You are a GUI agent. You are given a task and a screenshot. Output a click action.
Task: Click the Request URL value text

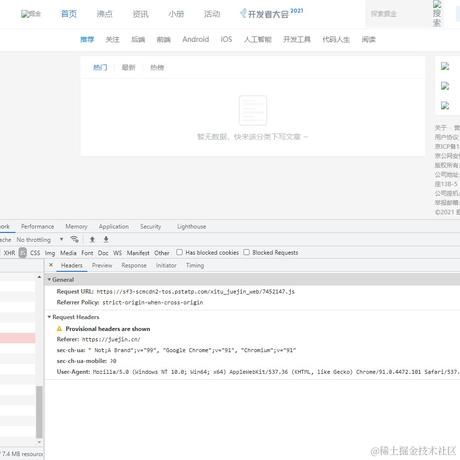click(x=196, y=292)
